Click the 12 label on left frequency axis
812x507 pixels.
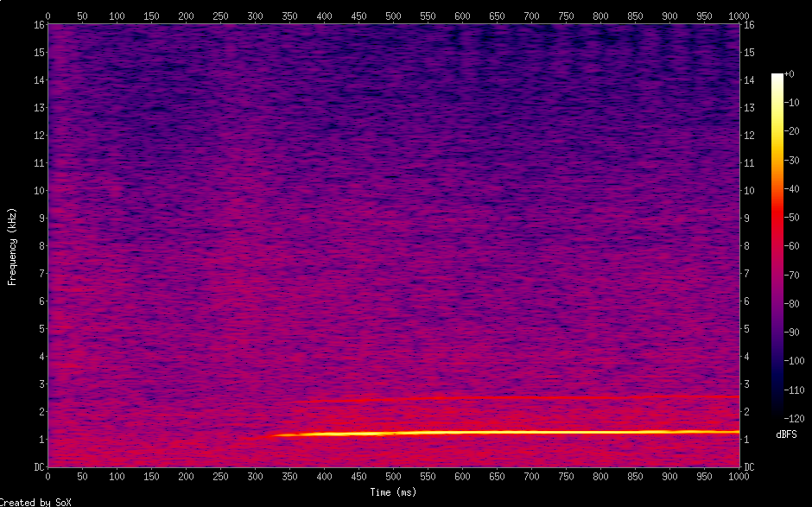click(38, 136)
